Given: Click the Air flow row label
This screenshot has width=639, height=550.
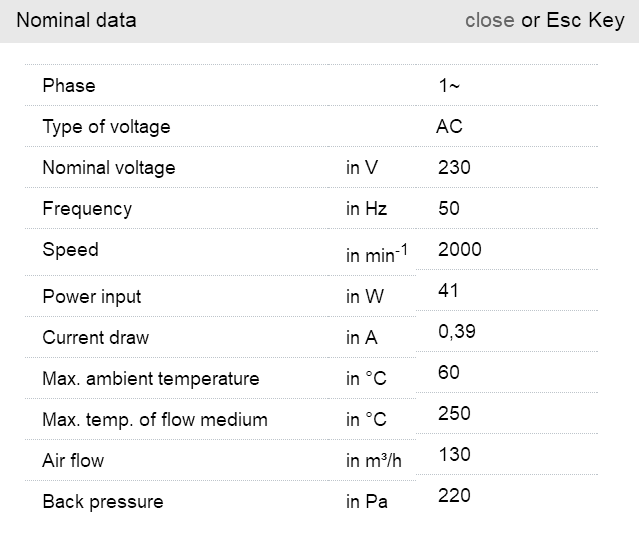Looking at the screenshot, I should pos(73,461).
